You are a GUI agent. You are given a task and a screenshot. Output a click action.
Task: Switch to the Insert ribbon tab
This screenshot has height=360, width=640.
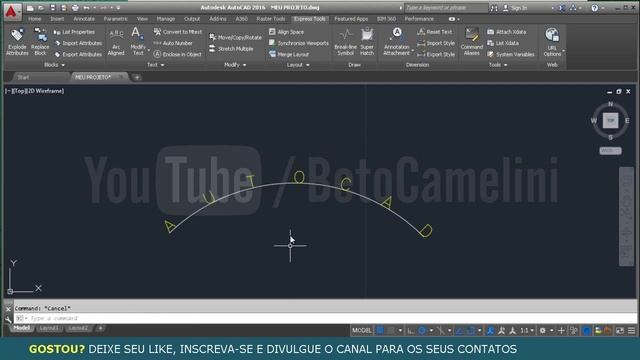pyautogui.click(x=57, y=19)
